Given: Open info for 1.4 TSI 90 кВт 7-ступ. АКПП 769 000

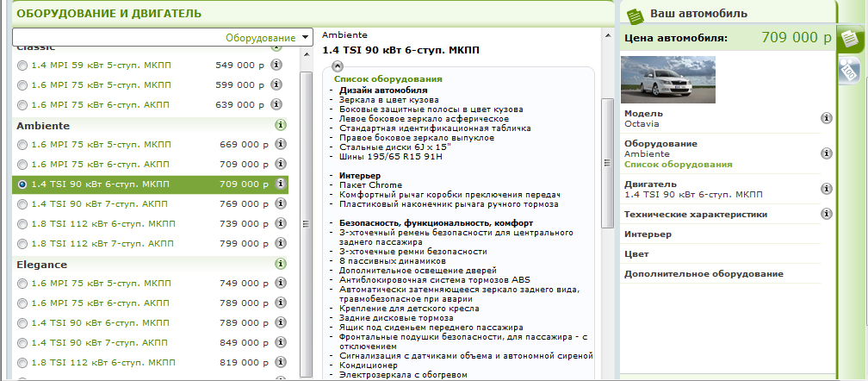Looking at the screenshot, I should (278, 203).
